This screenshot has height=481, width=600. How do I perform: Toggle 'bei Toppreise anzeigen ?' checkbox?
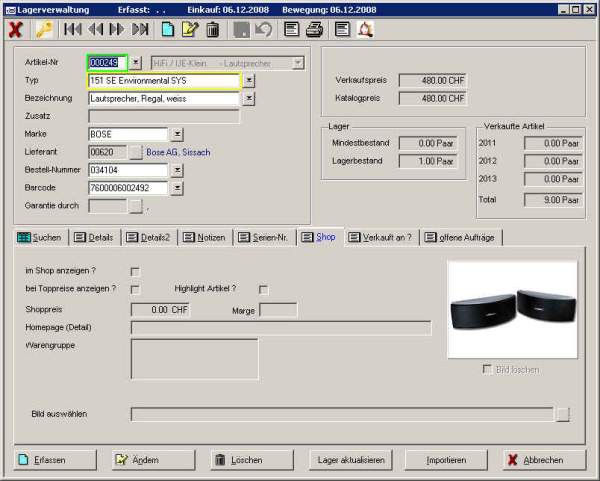[135, 289]
